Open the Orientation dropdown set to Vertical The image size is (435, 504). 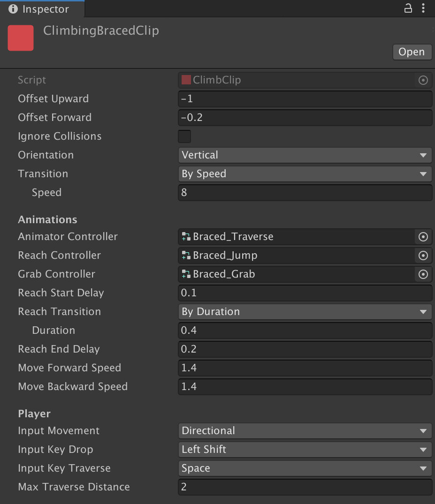305,155
